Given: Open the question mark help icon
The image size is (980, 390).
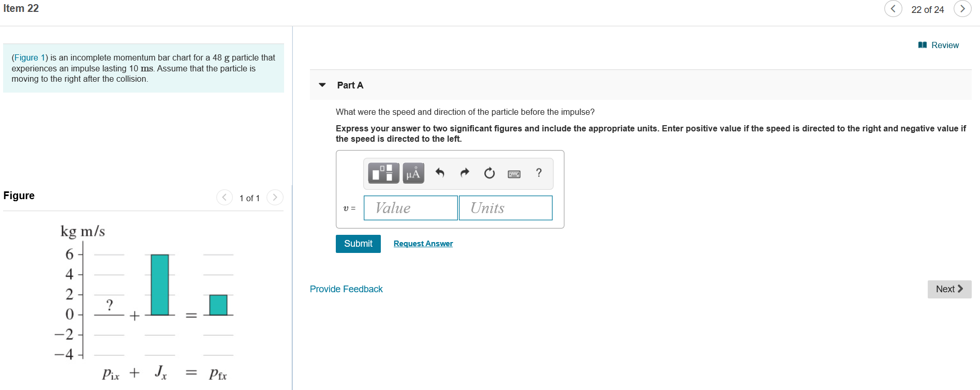Looking at the screenshot, I should click(539, 173).
